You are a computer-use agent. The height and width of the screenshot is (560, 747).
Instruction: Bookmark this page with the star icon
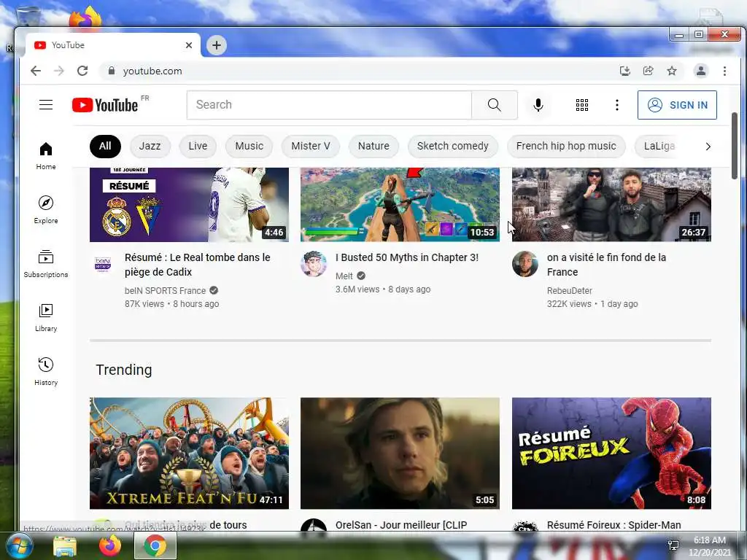(x=672, y=71)
